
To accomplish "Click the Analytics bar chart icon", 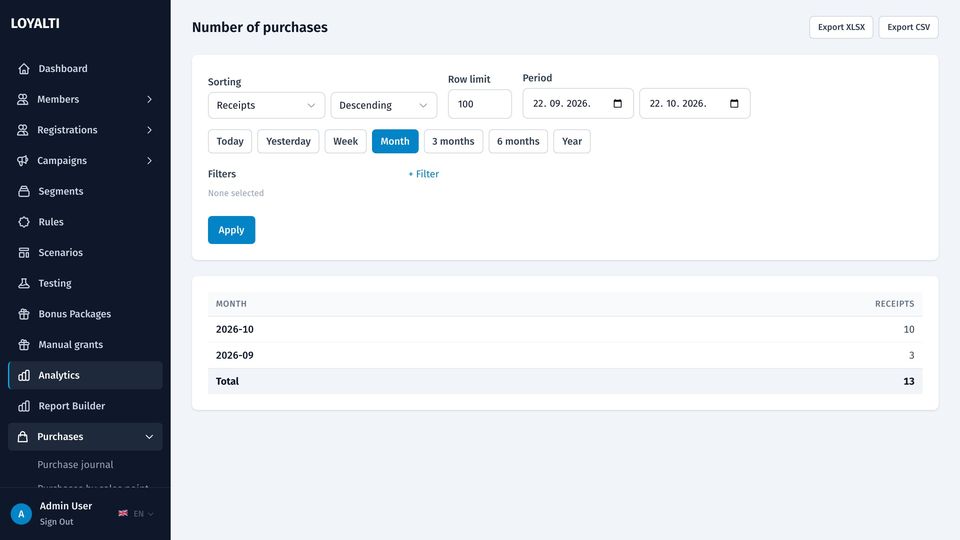I will (x=24, y=375).
